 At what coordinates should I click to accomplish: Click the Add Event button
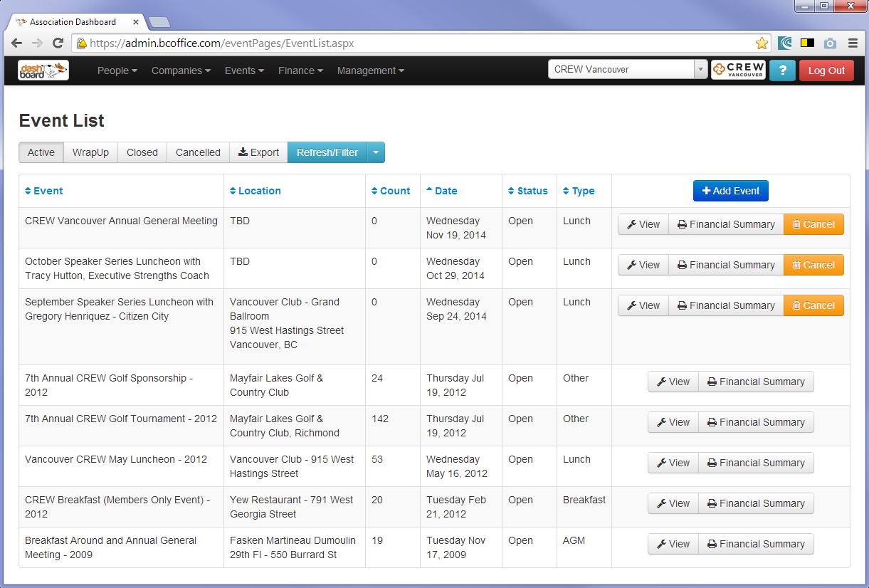tap(731, 191)
